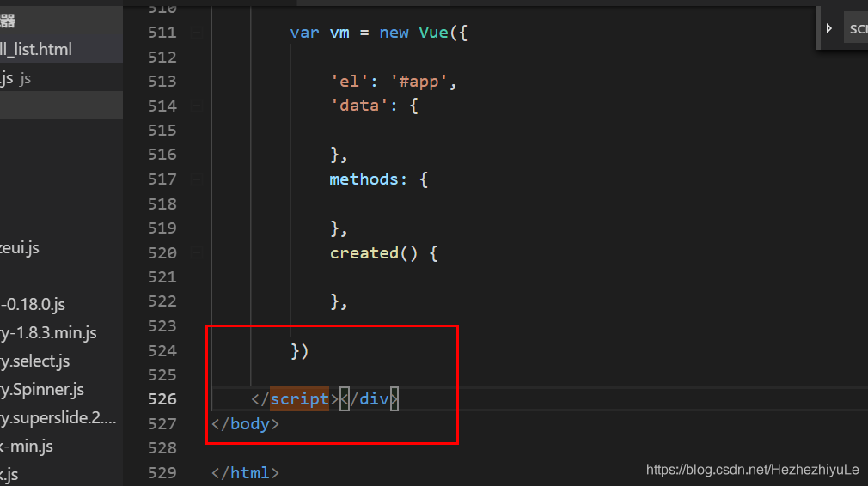Select the highlighted blank row in the sidebar
The height and width of the screenshot is (486, 868).
(x=61, y=105)
